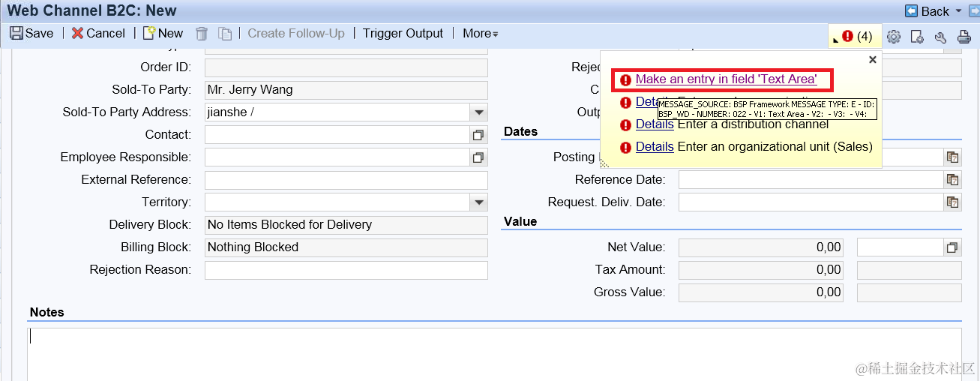Screen dimensions: 980x381
Task: Click the grayed copy icon in toolbar
Action: pos(225,33)
